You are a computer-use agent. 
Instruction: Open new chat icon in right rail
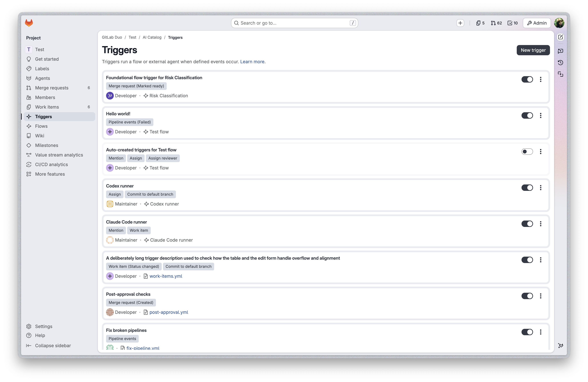click(560, 51)
